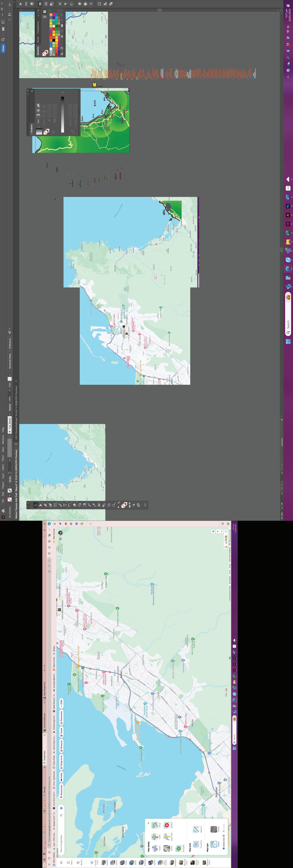Open the Effect menu in Illustrator
This screenshot has width=293, height=868.
point(3,458)
